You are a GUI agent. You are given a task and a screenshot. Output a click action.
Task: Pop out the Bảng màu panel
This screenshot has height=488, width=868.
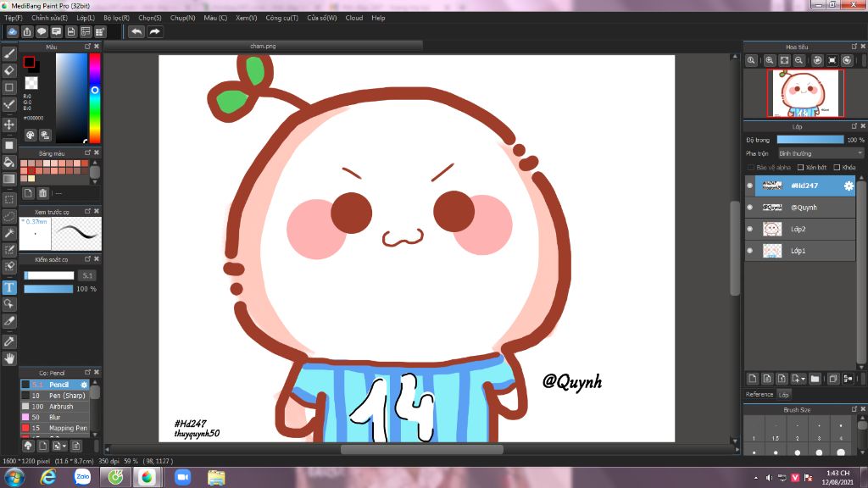click(x=87, y=152)
